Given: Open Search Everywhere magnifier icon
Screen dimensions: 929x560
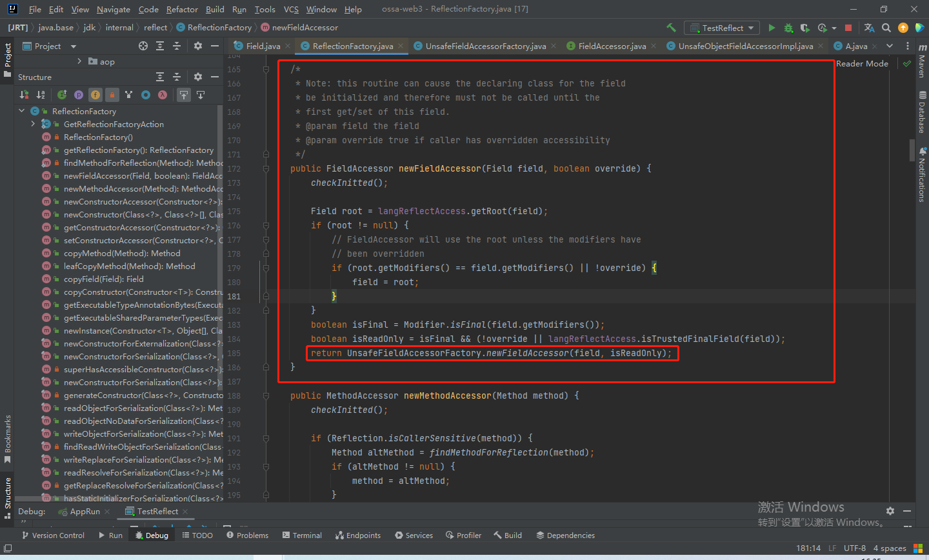Looking at the screenshot, I should click(886, 28).
